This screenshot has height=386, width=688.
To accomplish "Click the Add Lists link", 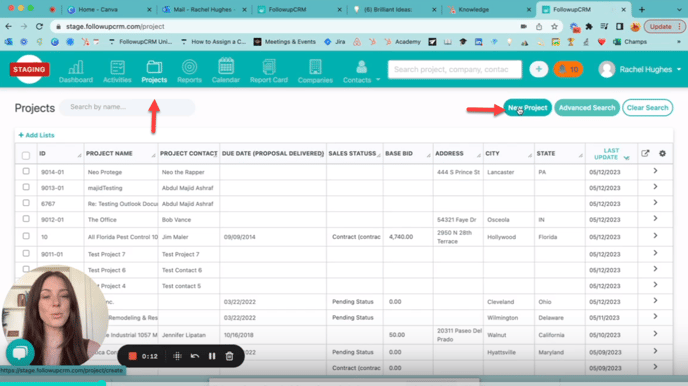I will [36, 135].
